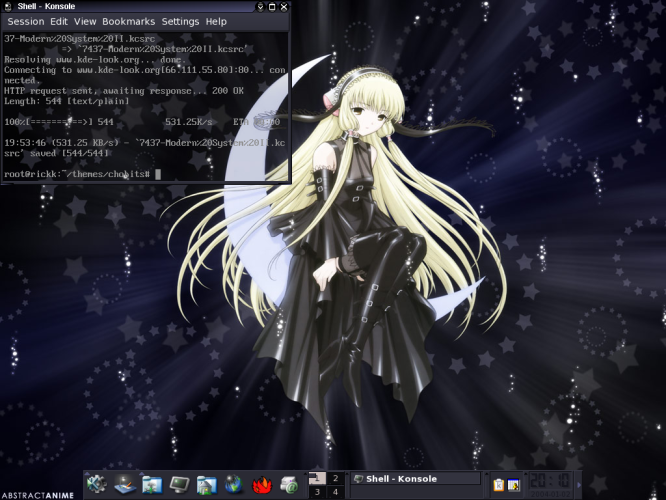Switch to virtual desktop 2 in pager
666x500 pixels.
336,478
